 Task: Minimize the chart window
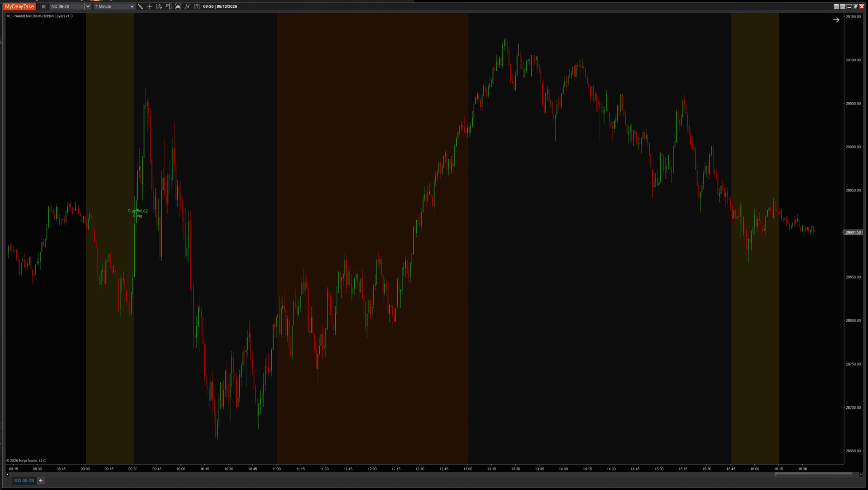849,6
